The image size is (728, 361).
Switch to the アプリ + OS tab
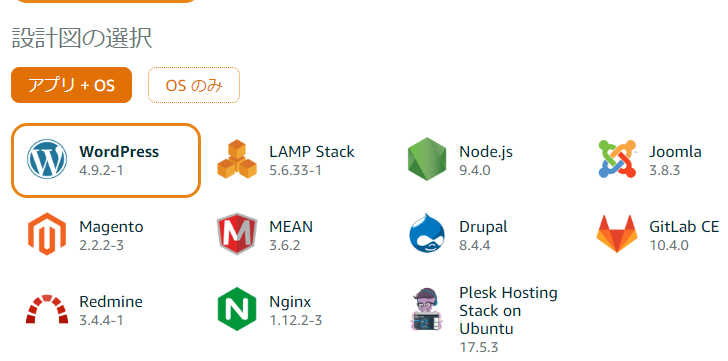[72, 85]
